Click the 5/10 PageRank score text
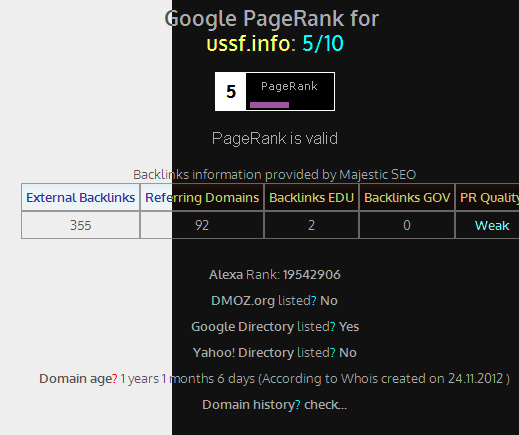This screenshot has width=519, height=435. pyautogui.click(x=323, y=44)
